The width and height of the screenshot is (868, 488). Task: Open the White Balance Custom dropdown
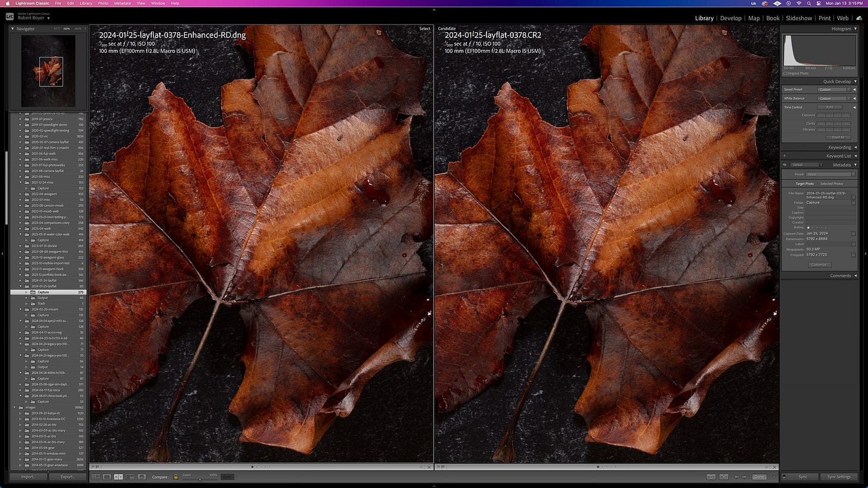(832, 98)
